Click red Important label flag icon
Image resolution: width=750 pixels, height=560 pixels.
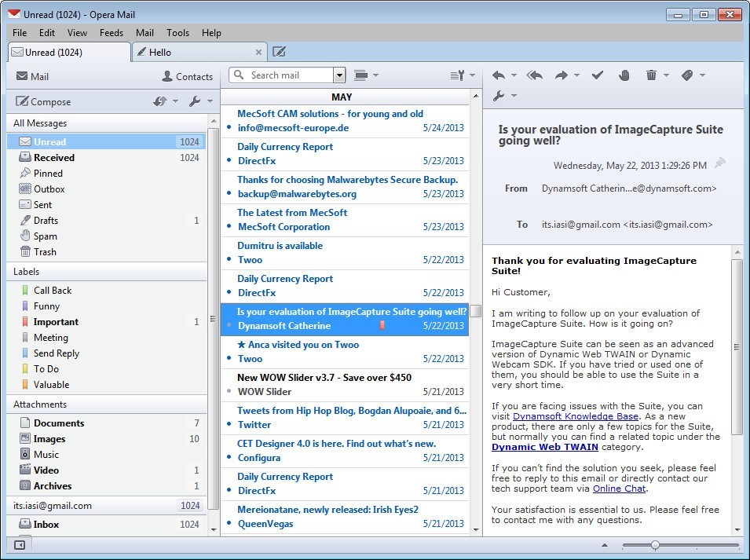pyautogui.click(x=25, y=322)
